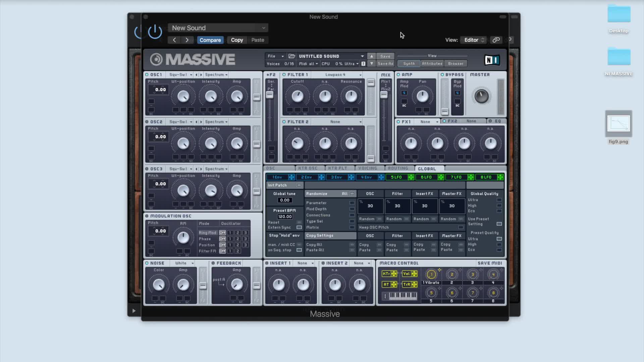644x362 pixels.
Task: Click the 5 LFO green crosshair icon
Action: point(411,177)
